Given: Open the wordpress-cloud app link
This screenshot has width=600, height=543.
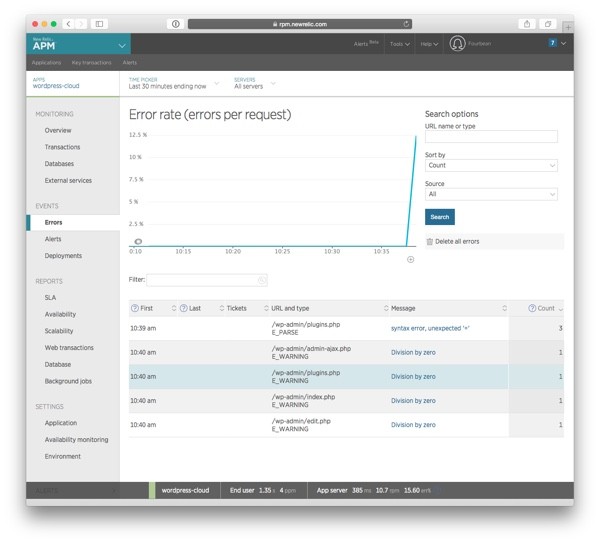Looking at the screenshot, I should click(x=56, y=86).
